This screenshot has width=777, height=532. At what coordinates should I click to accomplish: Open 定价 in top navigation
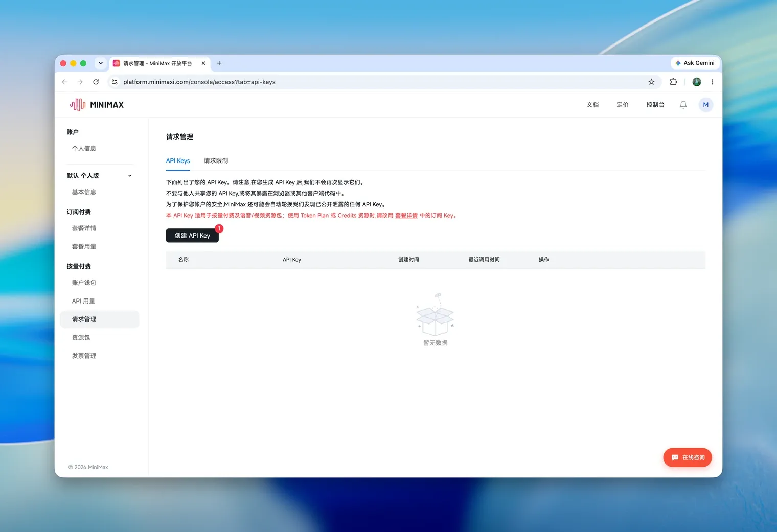click(622, 105)
